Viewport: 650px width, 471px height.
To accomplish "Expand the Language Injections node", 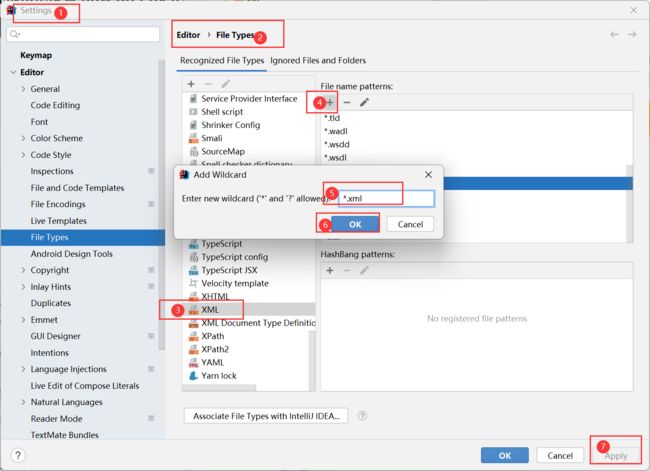I will point(23,369).
